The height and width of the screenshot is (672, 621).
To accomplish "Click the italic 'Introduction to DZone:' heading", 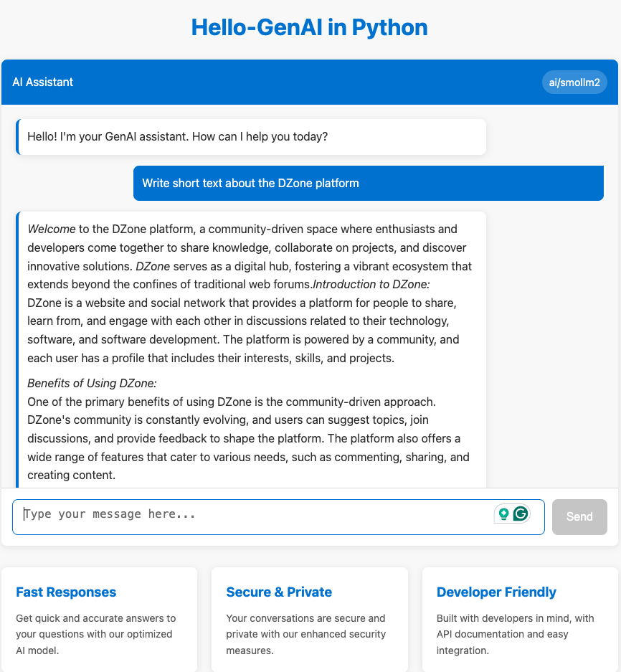I will pos(371,285).
